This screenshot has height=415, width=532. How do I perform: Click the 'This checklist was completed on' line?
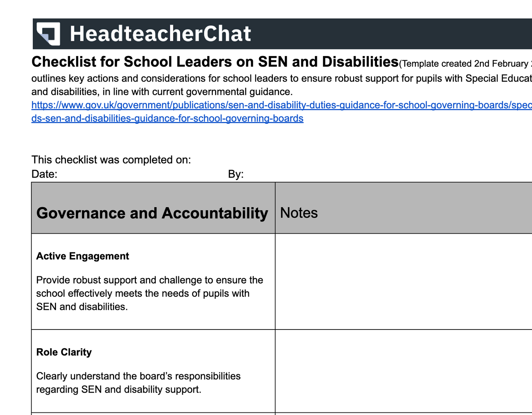click(x=111, y=160)
